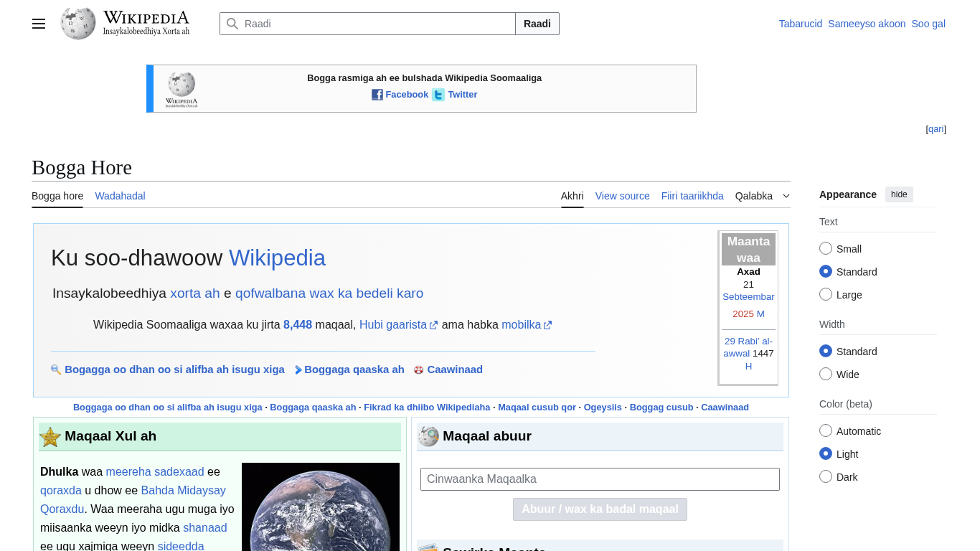Click the qari hide link

tap(936, 129)
